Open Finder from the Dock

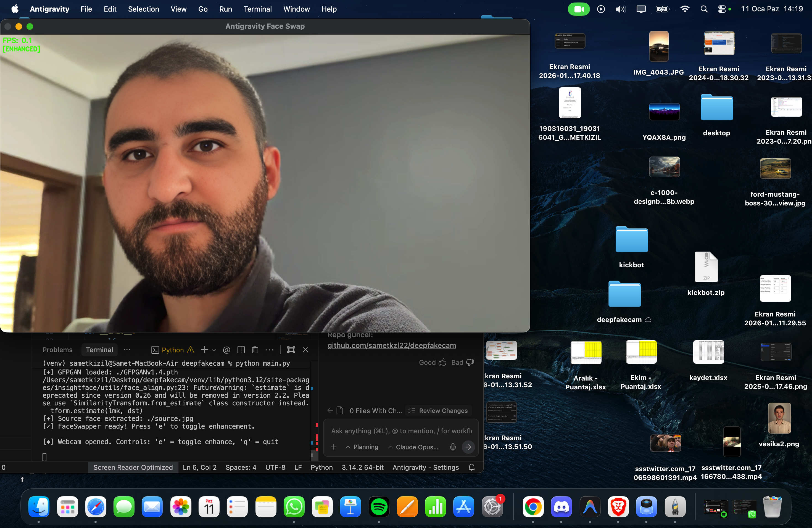pos(39,506)
